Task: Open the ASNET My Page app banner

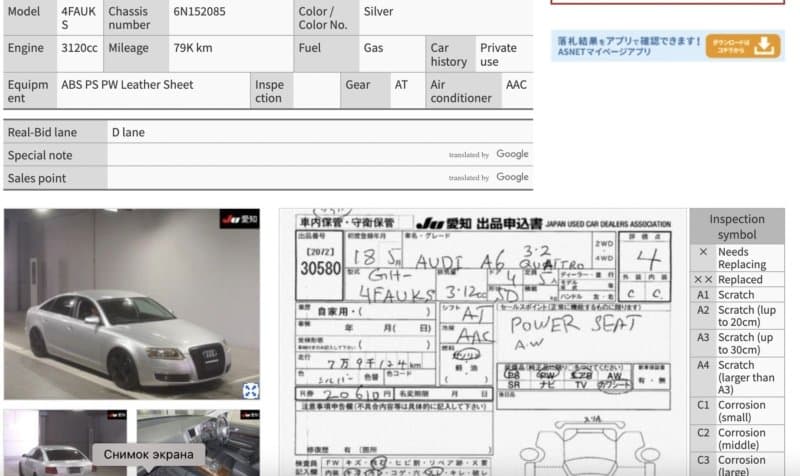Action: pos(667,46)
